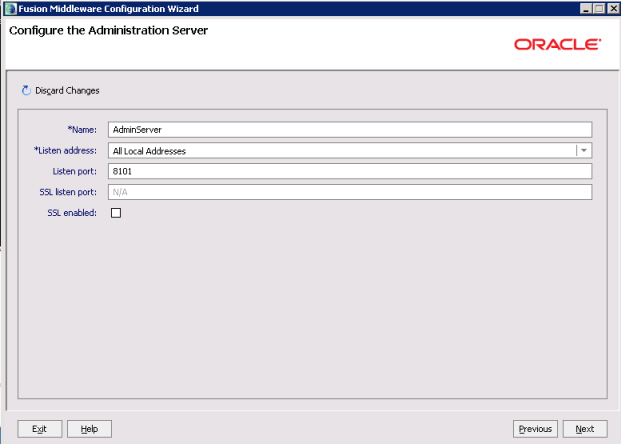Click the Exit button
The width and height of the screenshot is (621, 444).
tap(40, 429)
